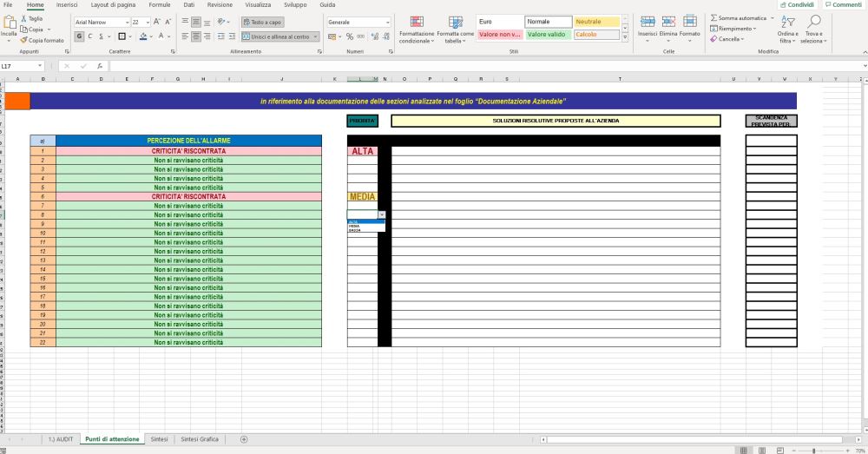The width and height of the screenshot is (868, 454).
Task: Open the Cancella dropdown
Action: pos(727,39)
